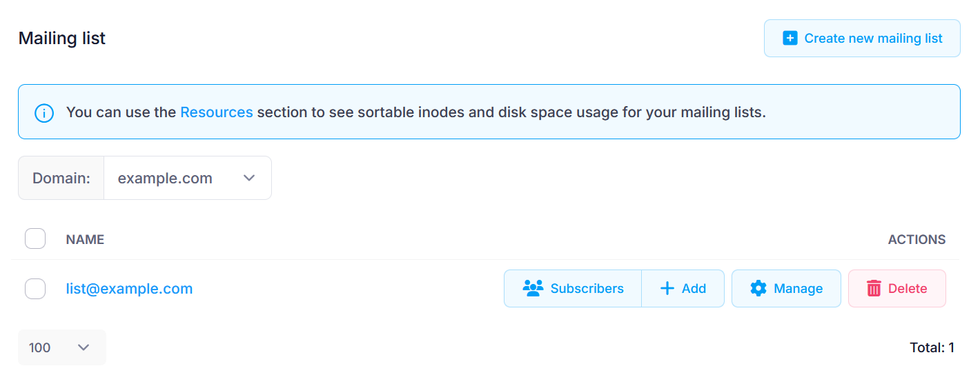Viewport: 980px width, 386px height.
Task: Click the Manage gear icon
Action: point(758,289)
